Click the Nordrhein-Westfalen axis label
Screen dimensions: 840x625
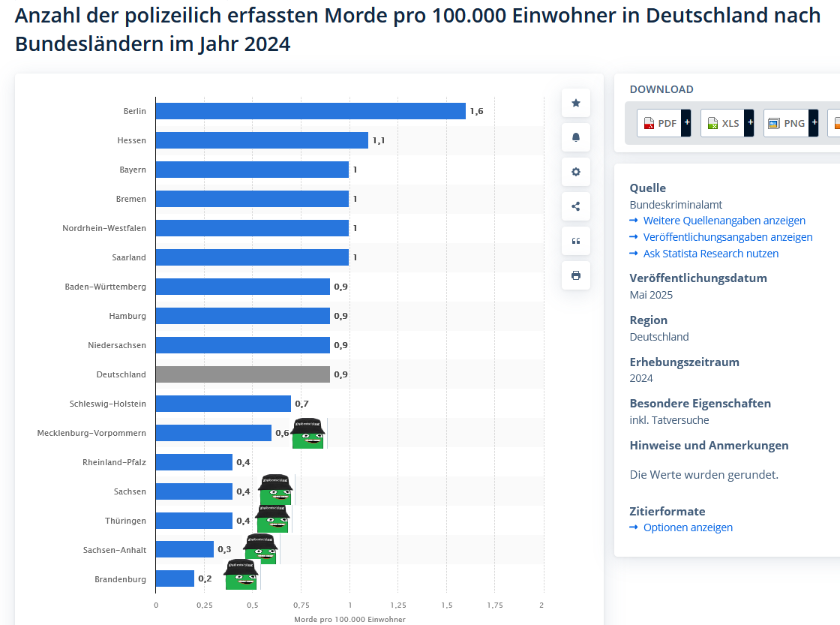[x=104, y=228]
